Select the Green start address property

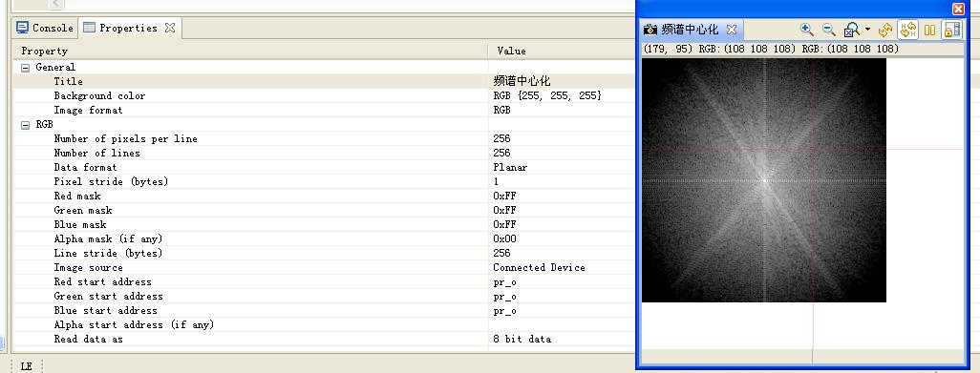108,297
